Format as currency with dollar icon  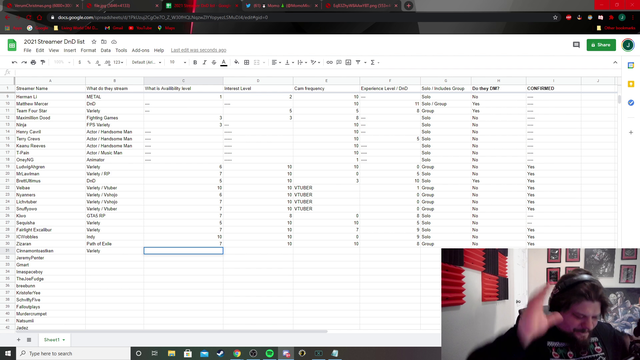pyautogui.click(x=80, y=62)
